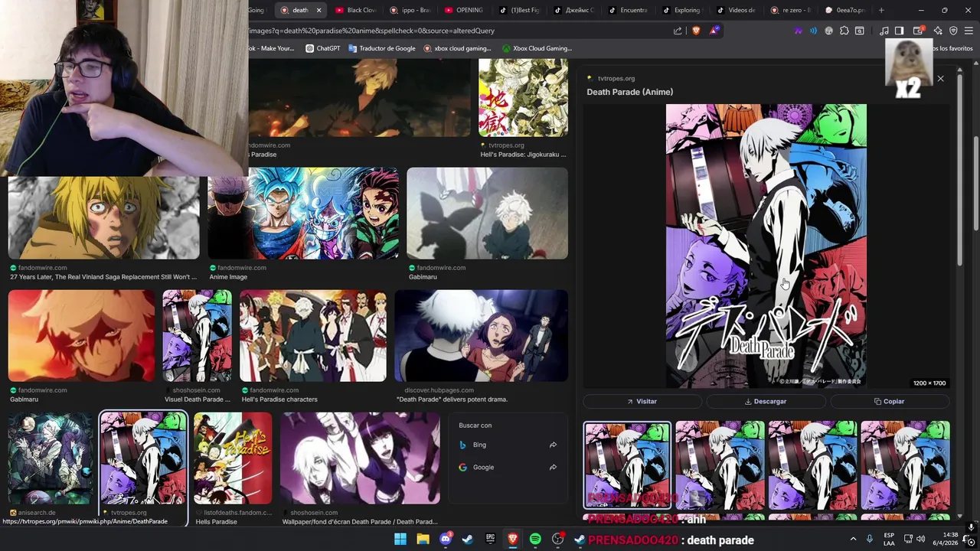The image size is (980, 551).
Task: Click share arrow next to Bing
Action: 553,445
